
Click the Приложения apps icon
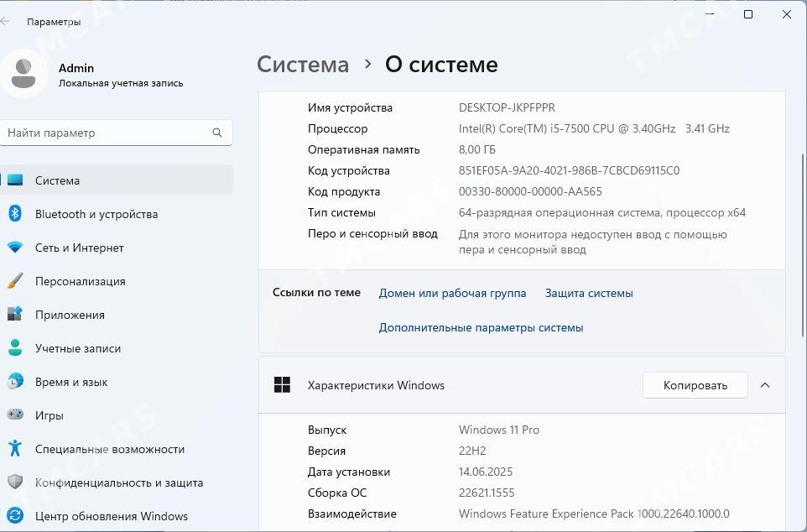click(15, 315)
